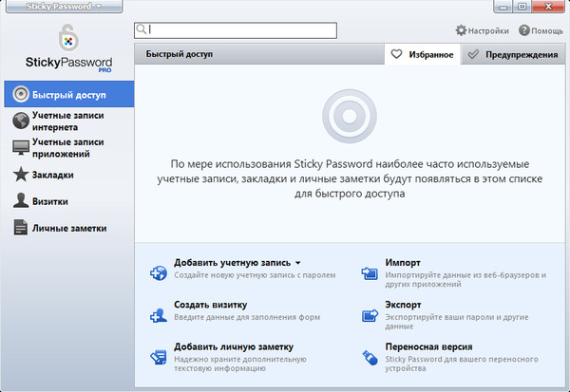Open the Предупреждения tab
The height and width of the screenshot is (392, 570).
tap(514, 55)
